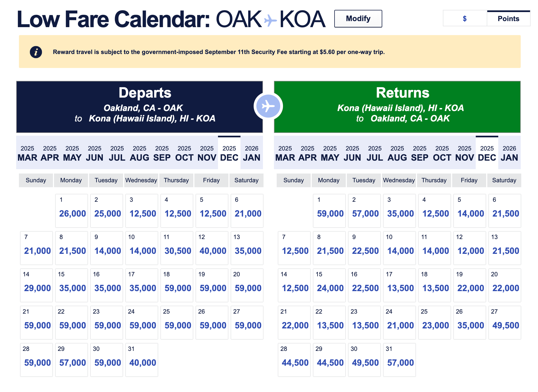Select the 12,500 departing fare on December 3
Image resolution: width=538 pixels, height=392 pixels.
click(142, 213)
